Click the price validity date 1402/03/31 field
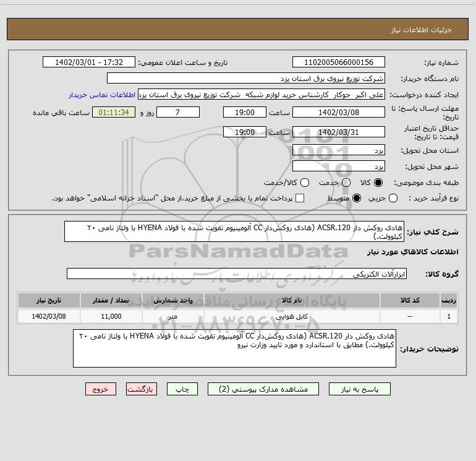The image size is (476, 461). click(339, 132)
